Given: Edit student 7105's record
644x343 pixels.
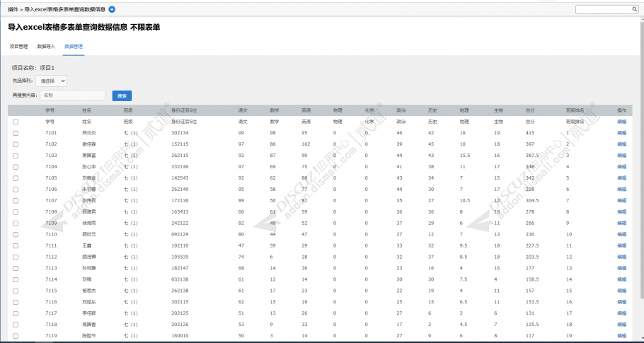Looking at the screenshot, I should click(x=622, y=178).
